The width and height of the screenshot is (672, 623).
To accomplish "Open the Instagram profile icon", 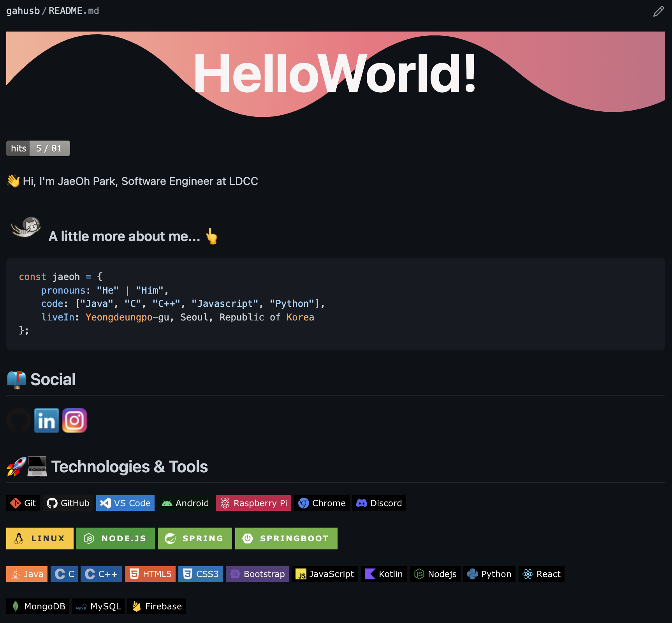I will point(74,420).
